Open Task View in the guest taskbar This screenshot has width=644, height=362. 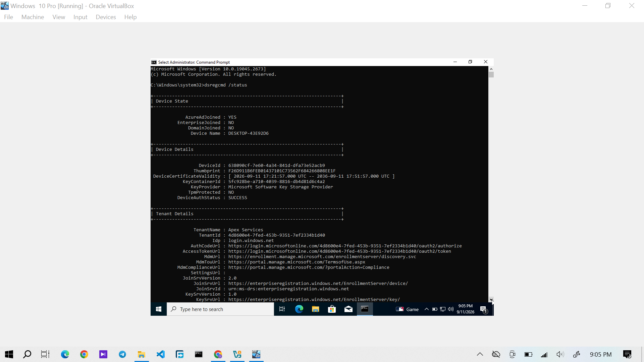pos(282,309)
